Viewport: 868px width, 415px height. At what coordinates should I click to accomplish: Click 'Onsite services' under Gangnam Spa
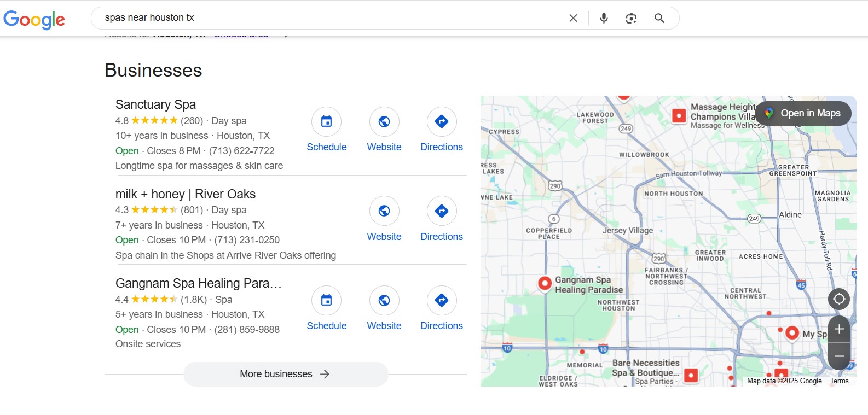[x=148, y=344]
